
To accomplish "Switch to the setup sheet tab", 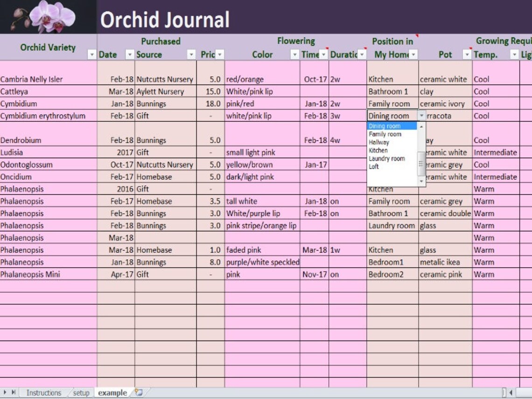I will click(x=80, y=393).
